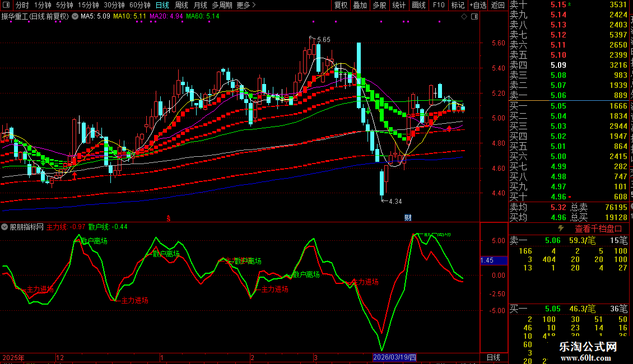Click the red marker next to 4.96

click(x=570, y=197)
